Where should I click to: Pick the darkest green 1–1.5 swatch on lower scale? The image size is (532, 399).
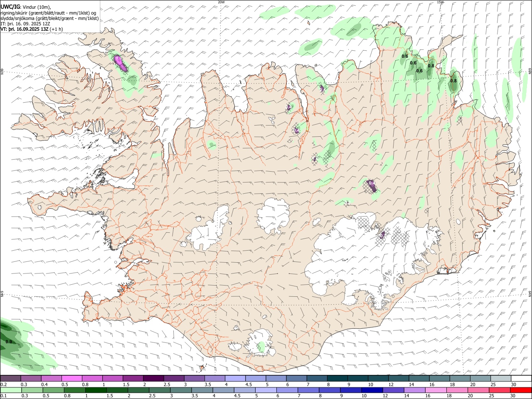tap(95, 390)
